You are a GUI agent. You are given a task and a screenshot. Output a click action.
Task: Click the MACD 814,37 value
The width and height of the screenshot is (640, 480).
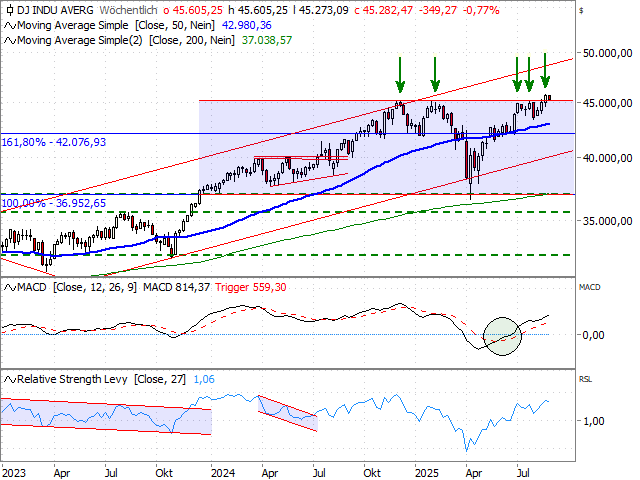176,287
